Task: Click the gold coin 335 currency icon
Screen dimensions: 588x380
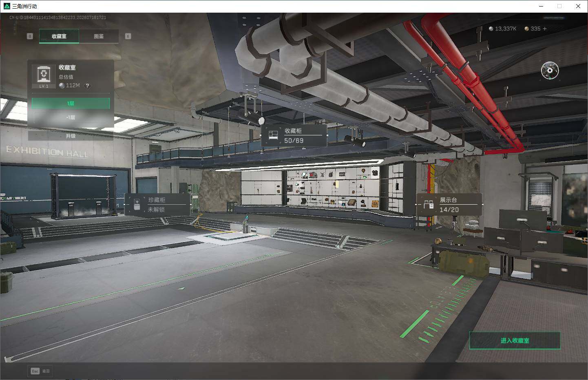Action: tap(526, 29)
